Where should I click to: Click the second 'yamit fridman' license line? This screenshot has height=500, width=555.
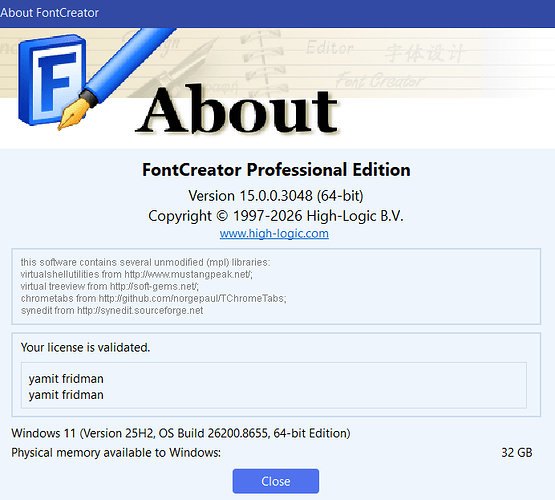[66, 395]
